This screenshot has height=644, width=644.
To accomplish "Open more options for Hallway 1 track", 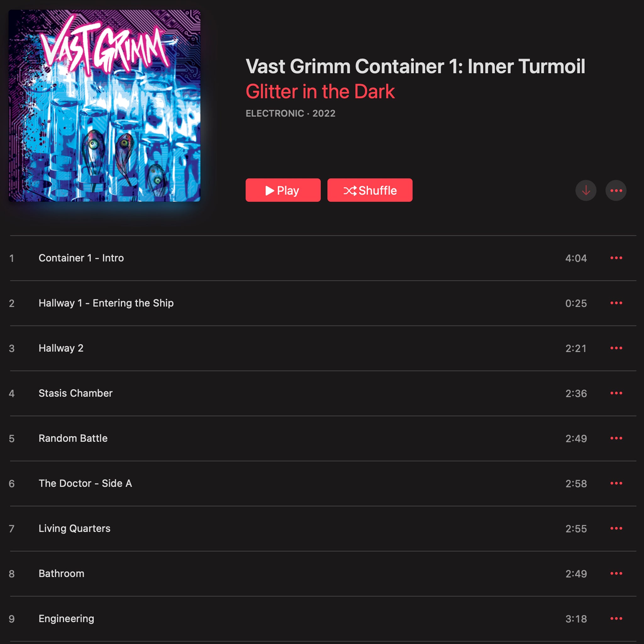I will 616,303.
